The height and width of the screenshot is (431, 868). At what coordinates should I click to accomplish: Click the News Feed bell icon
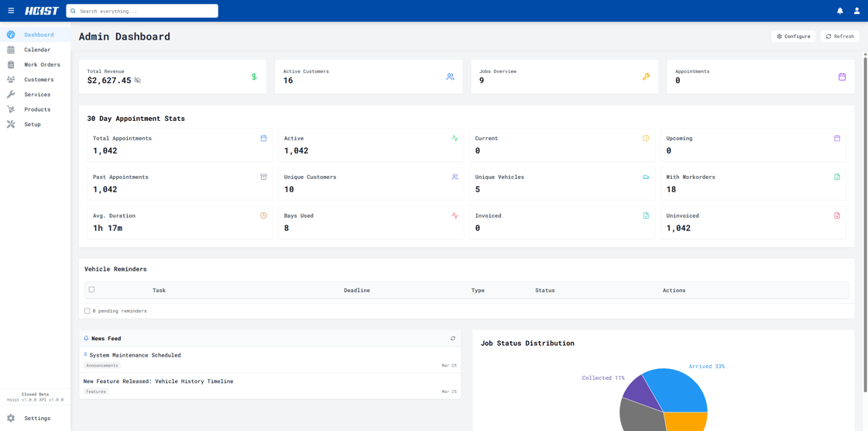[87, 339]
